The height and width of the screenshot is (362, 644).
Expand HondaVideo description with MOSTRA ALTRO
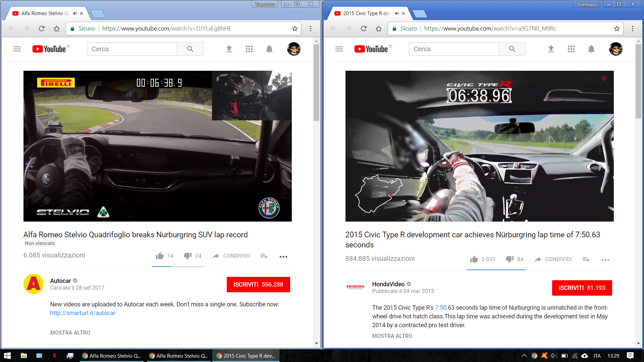(392, 336)
